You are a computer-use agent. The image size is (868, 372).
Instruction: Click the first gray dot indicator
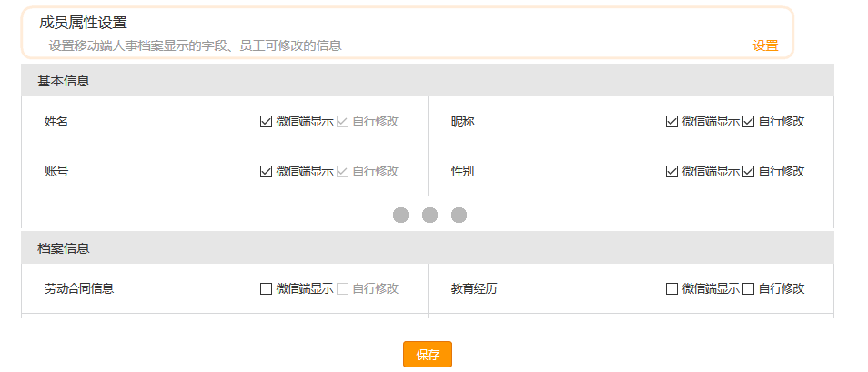click(400, 216)
